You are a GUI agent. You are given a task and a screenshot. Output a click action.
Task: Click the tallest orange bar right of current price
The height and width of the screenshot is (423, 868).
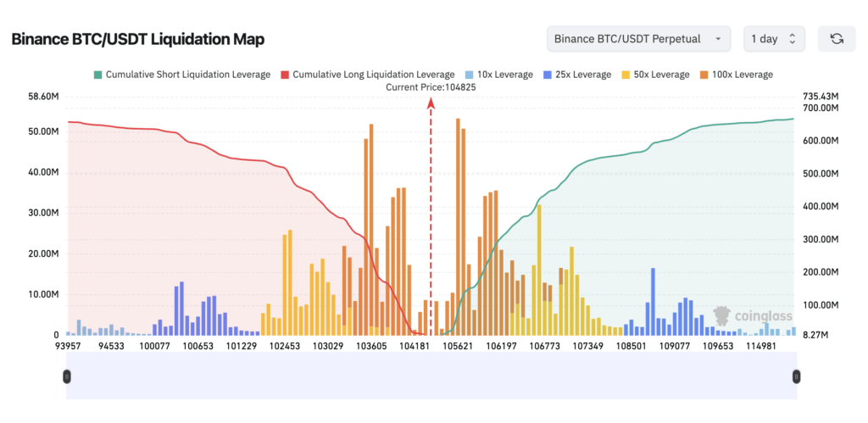(458, 226)
